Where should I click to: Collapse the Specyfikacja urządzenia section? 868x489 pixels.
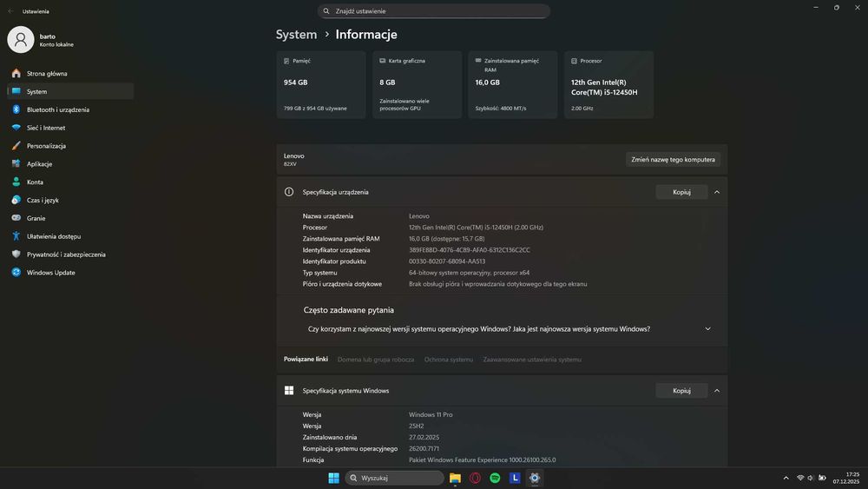(717, 192)
